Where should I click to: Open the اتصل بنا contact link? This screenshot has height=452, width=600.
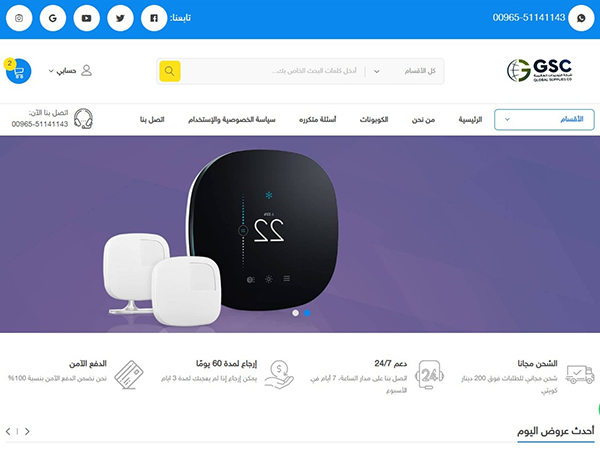[x=152, y=120]
